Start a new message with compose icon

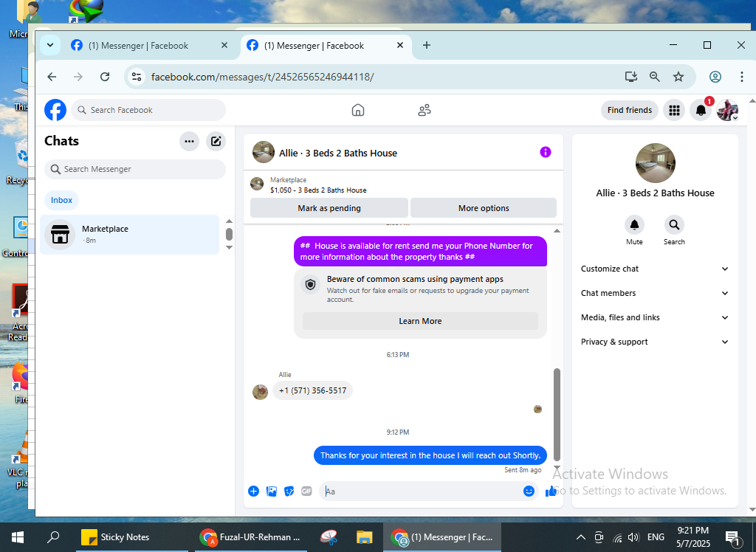tap(216, 141)
